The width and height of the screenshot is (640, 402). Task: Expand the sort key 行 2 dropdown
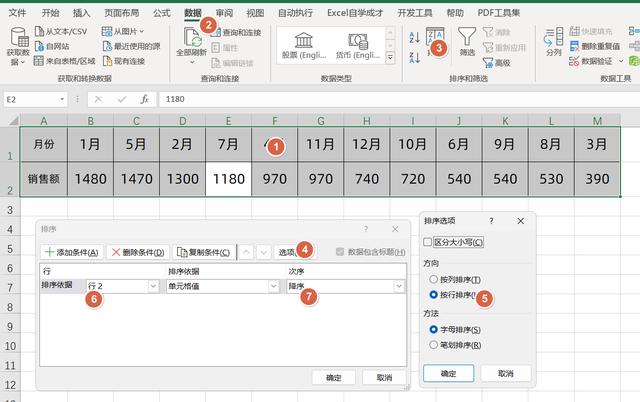tap(153, 286)
